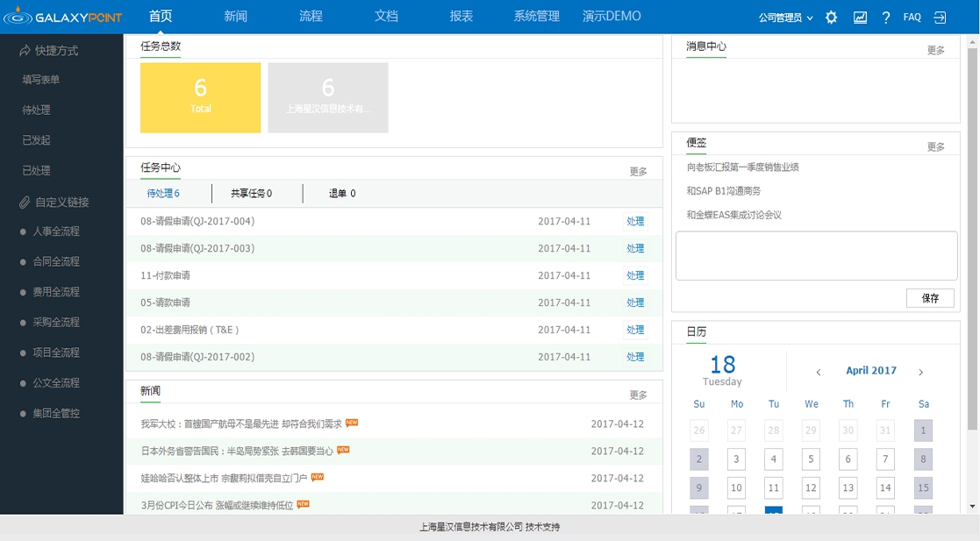Click 处理 for 08-请假申请(QJ-2017-002)

click(635, 357)
